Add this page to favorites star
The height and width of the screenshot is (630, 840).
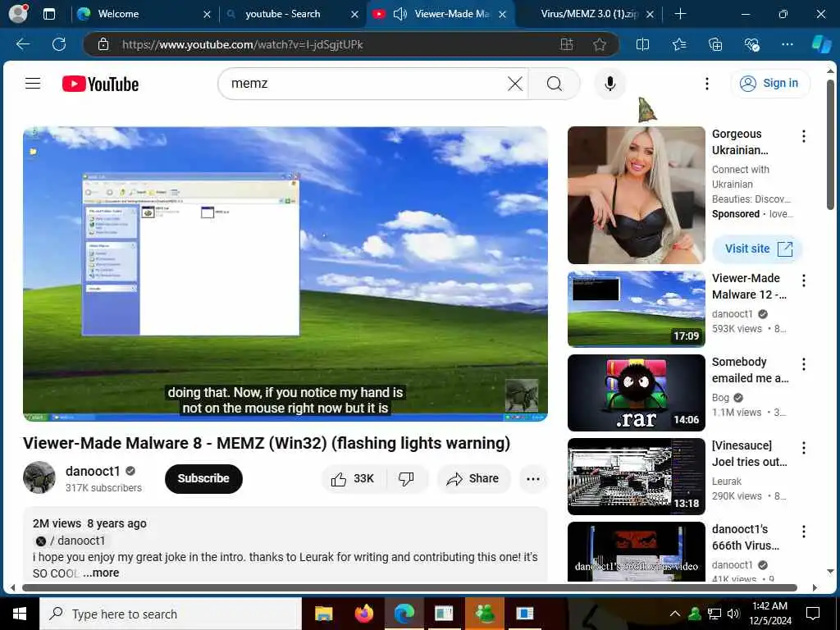point(600,44)
